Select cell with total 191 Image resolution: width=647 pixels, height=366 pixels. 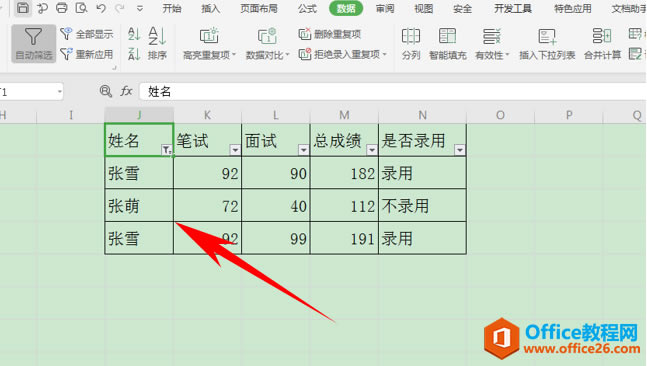click(x=344, y=238)
